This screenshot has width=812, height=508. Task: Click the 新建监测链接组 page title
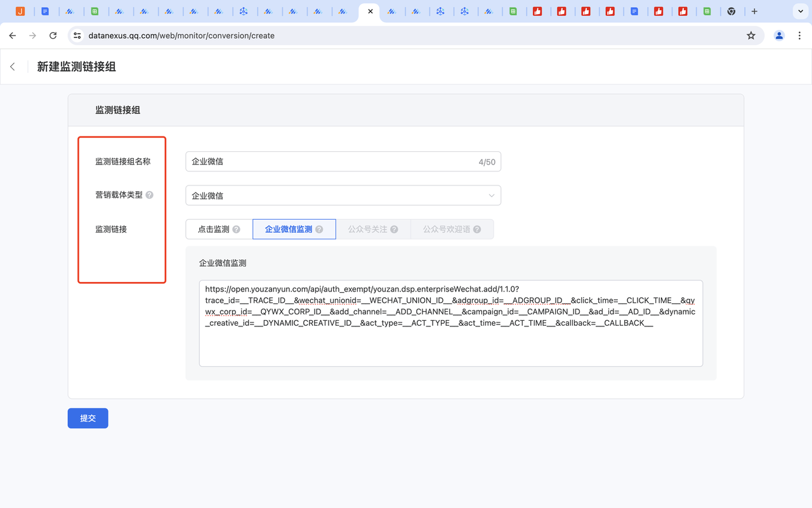(x=77, y=67)
